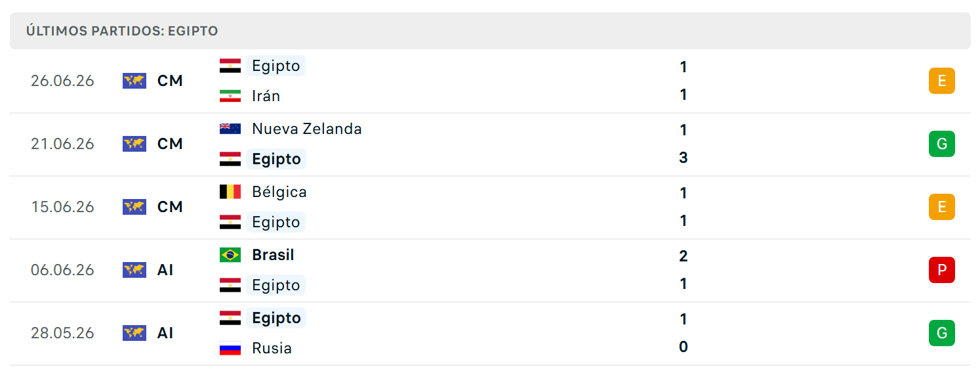
Task: Click the New Zealand flag icon
Action: (230, 129)
